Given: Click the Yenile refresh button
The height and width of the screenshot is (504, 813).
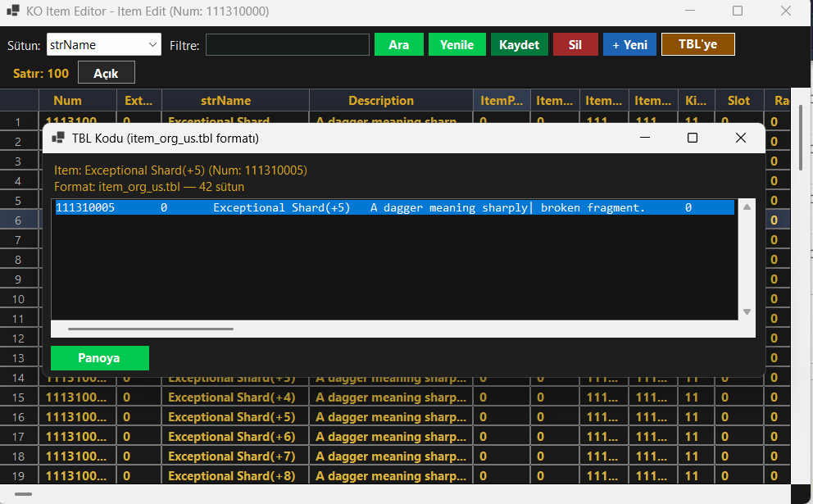Looking at the screenshot, I should click(456, 44).
